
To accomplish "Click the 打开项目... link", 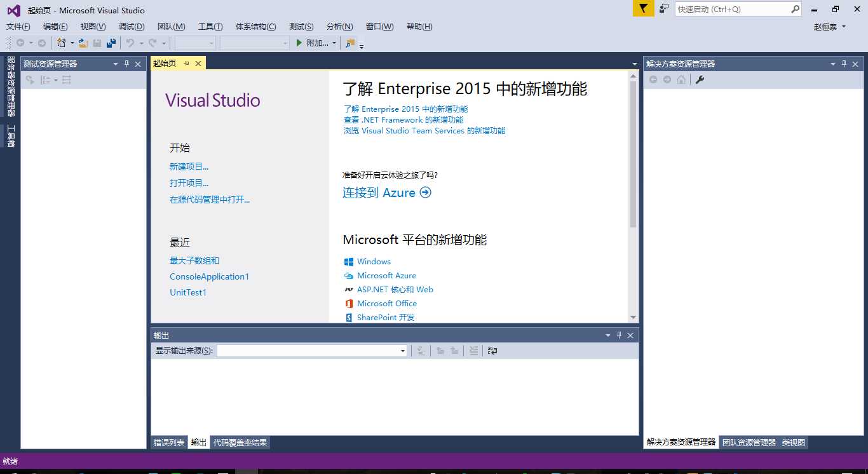I will [189, 183].
